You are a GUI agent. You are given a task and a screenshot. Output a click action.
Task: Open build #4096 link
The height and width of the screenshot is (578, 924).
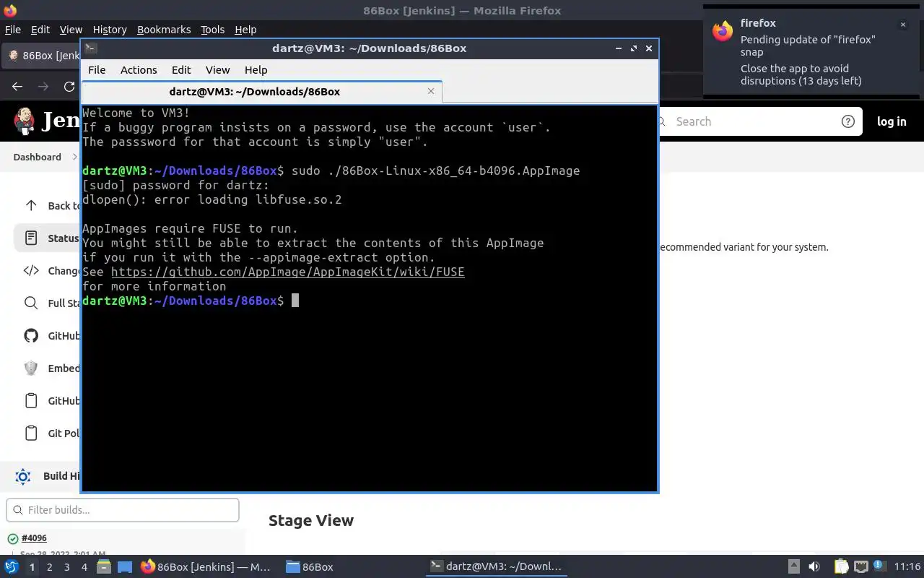click(34, 538)
